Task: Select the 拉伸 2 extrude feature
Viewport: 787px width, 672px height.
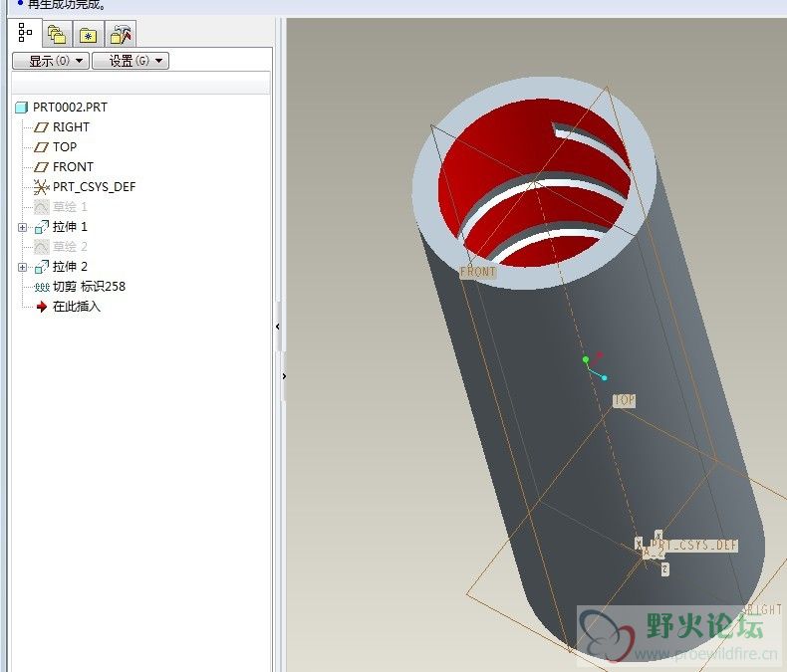Action: tap(70, 266)
